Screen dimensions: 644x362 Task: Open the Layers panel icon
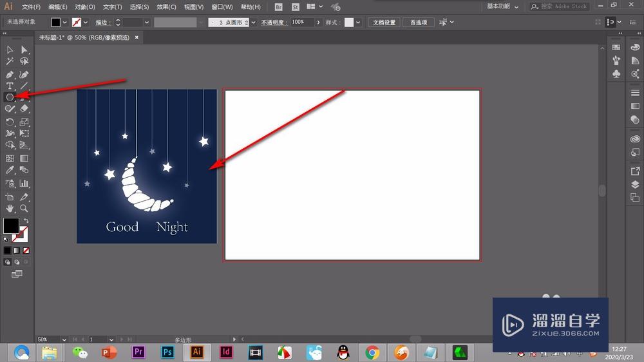point(635,184)
